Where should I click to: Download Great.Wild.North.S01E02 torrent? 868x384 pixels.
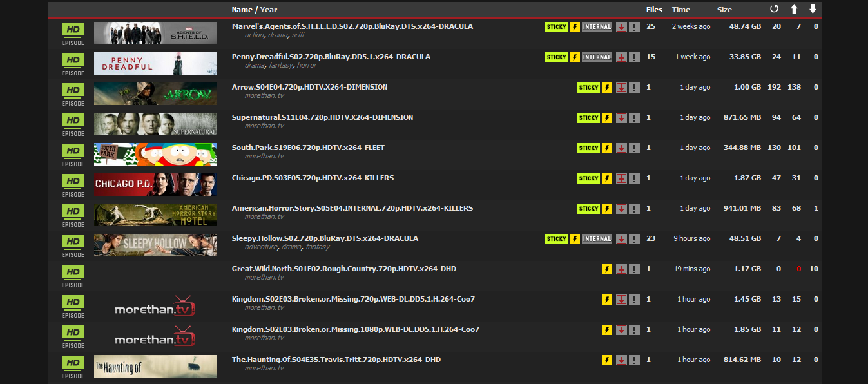[x=621, y=269]
